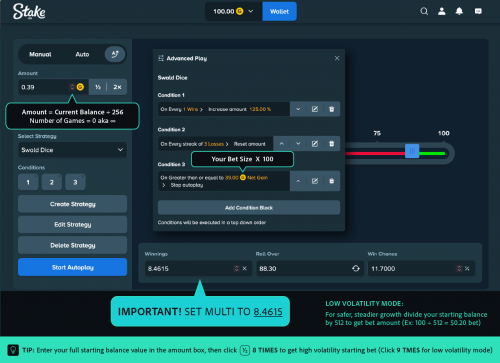500x363 pixels.
Task: Add Condition Block to strategy
Action: pos(249,208)
